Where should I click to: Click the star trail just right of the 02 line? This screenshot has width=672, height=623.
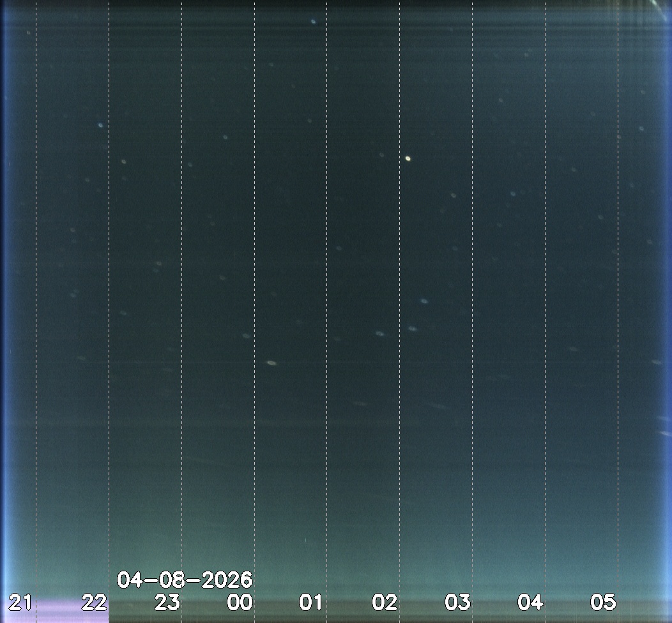point(413,329)
